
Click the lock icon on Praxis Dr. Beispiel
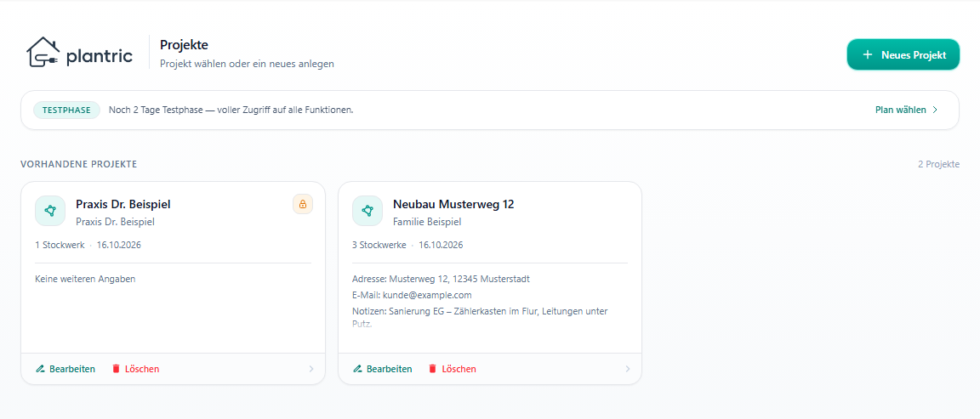pyautogui.click(x=303, y=204)
